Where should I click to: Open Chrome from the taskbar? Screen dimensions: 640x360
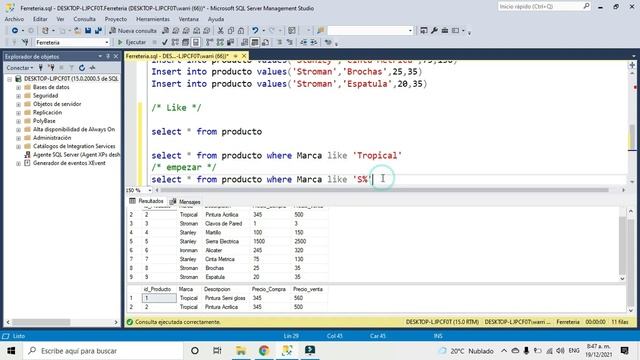[264, 351]
